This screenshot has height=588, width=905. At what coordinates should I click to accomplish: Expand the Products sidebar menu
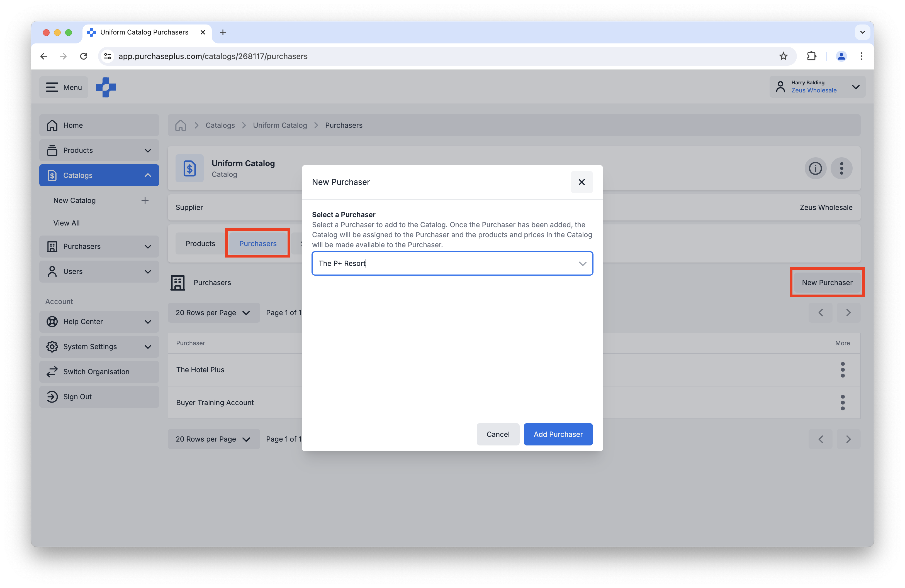(x=99, y=150)
